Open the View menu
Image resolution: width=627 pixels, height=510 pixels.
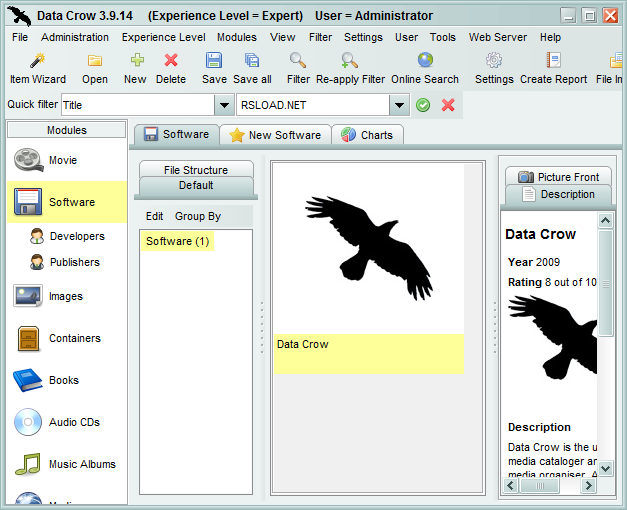(283, 37)
